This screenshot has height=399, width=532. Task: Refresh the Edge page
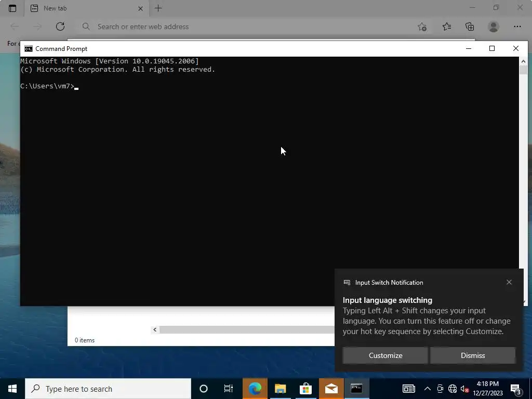[x=60, y=26]
